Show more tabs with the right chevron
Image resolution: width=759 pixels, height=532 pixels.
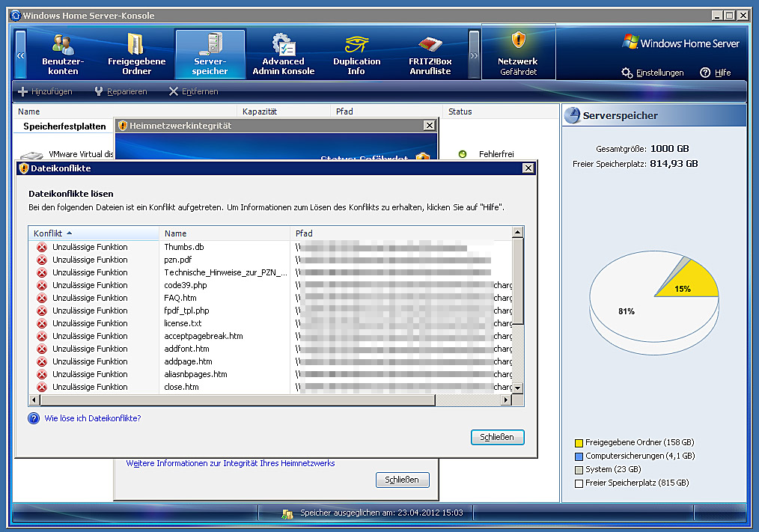click(474, 54)
